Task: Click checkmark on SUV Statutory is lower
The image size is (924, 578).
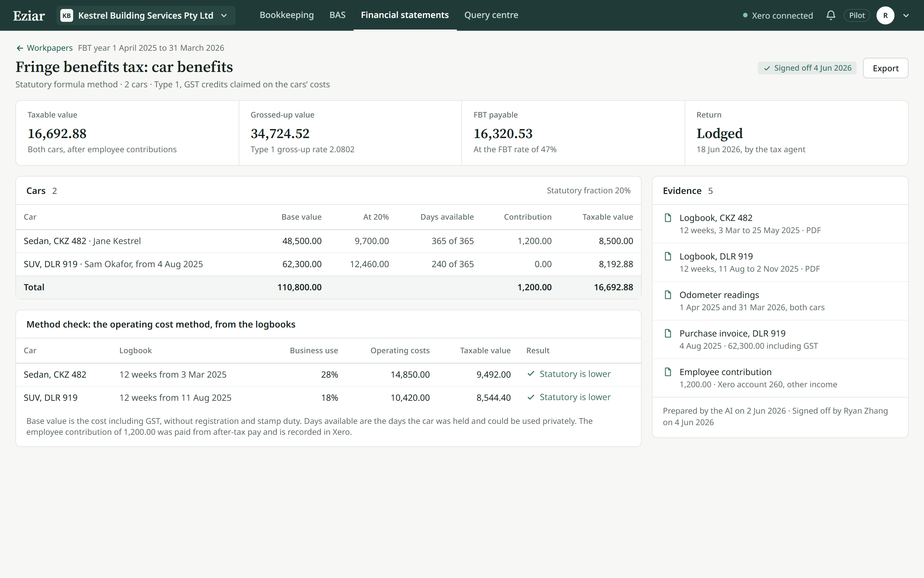Action: point(531,397)
